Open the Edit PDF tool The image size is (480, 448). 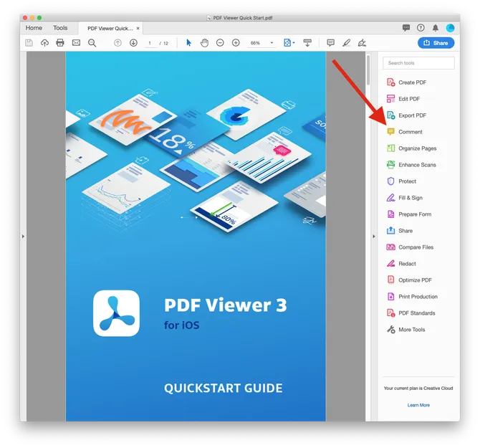(403, 99)
